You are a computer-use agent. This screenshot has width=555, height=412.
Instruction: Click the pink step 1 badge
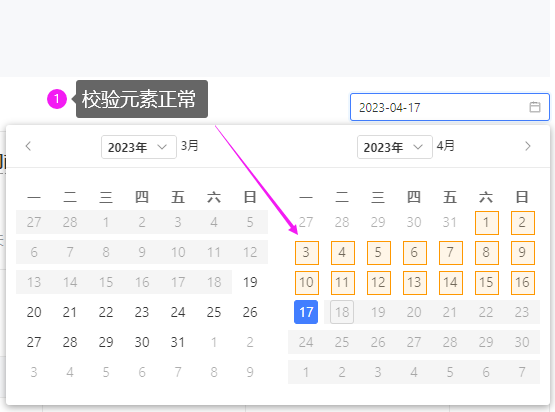(x=57, y=99)
